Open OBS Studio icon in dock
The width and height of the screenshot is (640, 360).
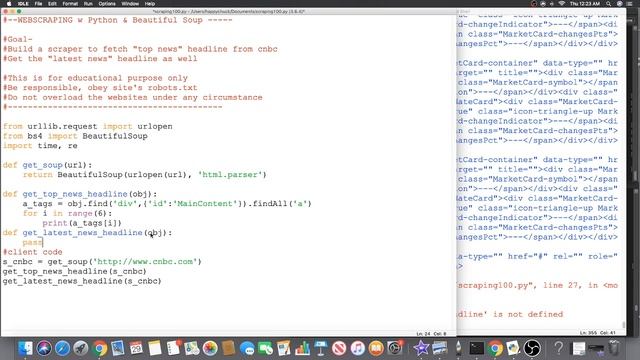532,349
